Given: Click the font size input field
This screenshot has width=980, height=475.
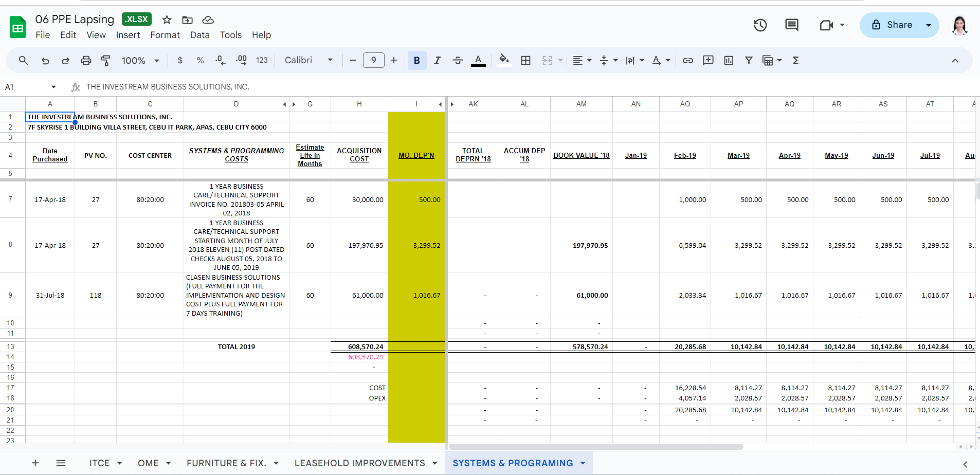Looking at the screenshot, I should tap(373, 61).
